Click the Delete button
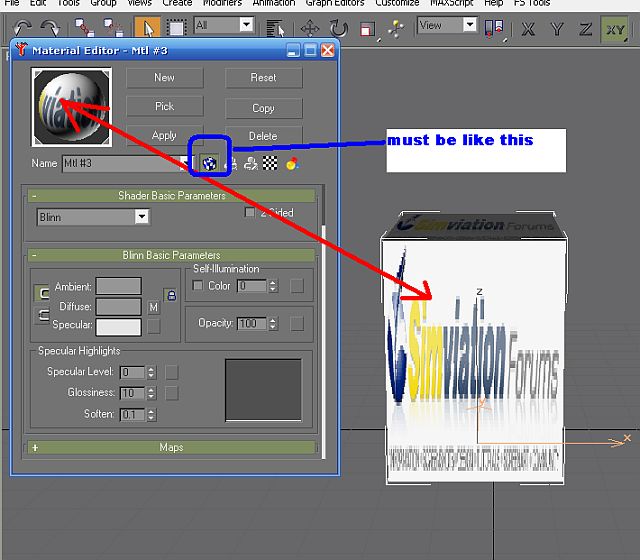This screenshot has width=640, height=560. [x=264, y=136]
